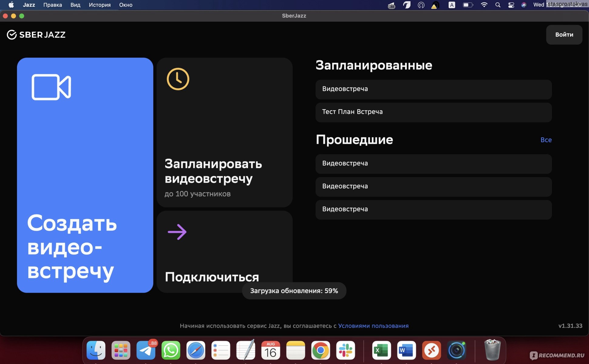Launch Microsoft Word from the Dock

pyautogui.click(x=407, y=350)
